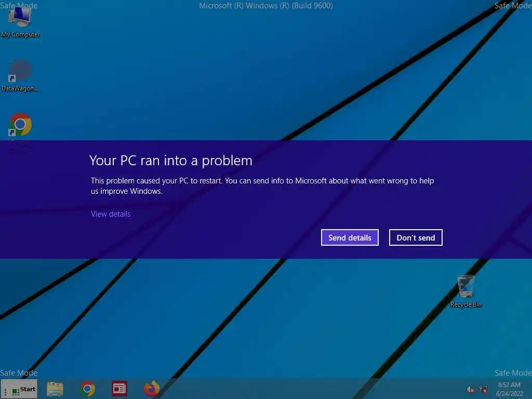The width and height of the screenshot is (532, 399).
Task: Launch Firefox from the taskbar
Action: point(152,389)
